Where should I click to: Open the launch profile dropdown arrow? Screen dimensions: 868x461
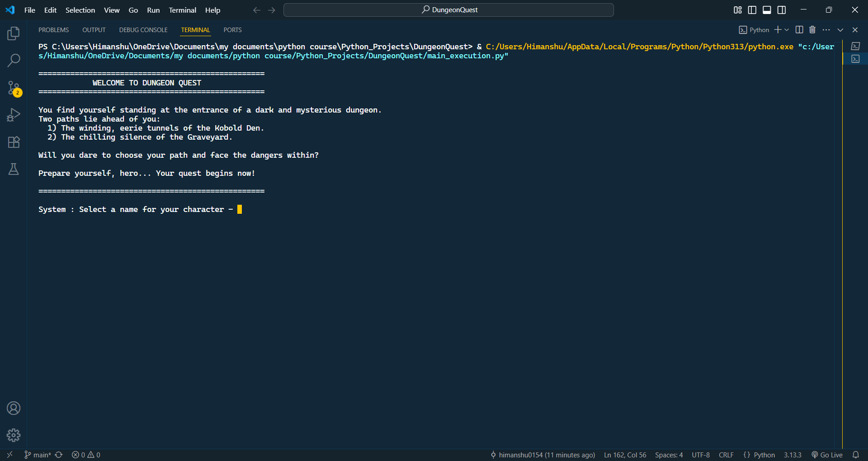point(787,30)
